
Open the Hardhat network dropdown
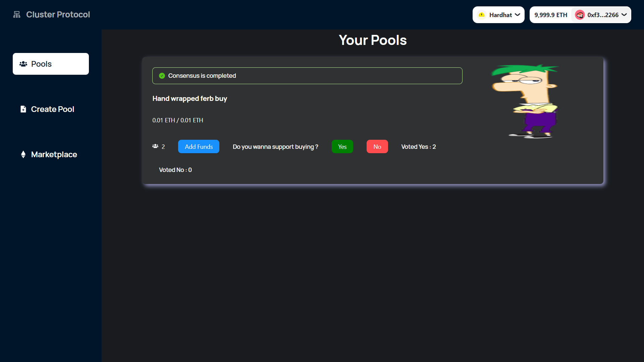click(498, 15)
